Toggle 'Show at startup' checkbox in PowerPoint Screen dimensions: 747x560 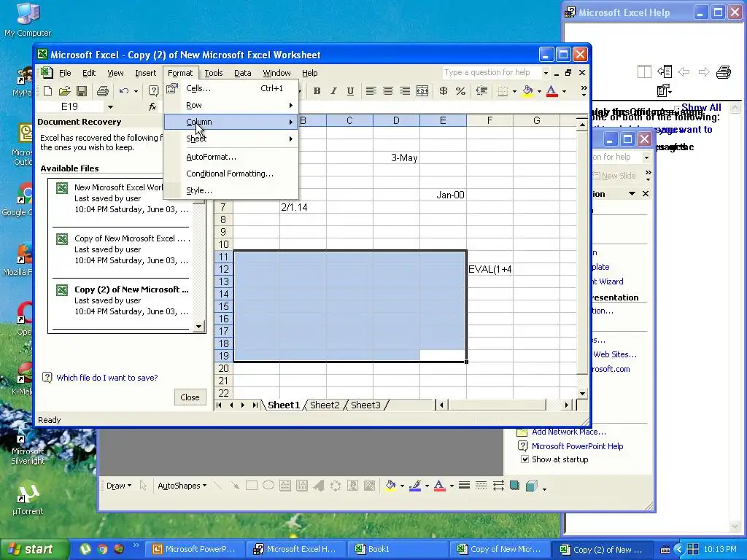(525, 459)
